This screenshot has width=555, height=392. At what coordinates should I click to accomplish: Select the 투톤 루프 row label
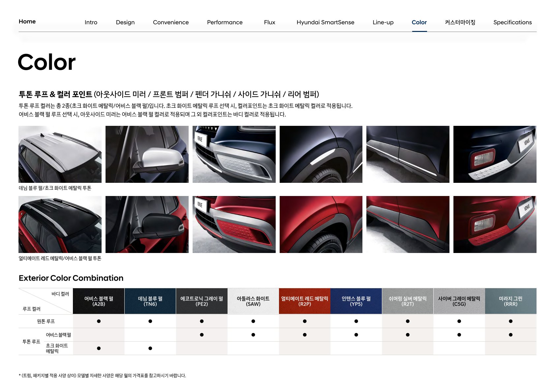[31, 342]
